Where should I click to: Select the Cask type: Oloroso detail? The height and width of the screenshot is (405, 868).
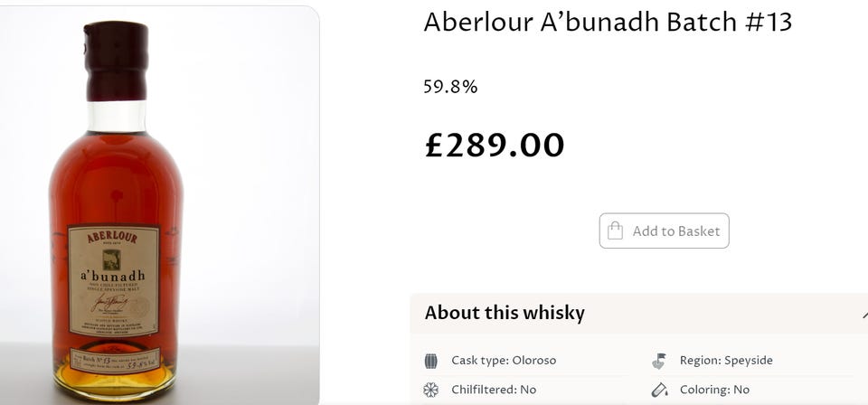click(504, 361)
